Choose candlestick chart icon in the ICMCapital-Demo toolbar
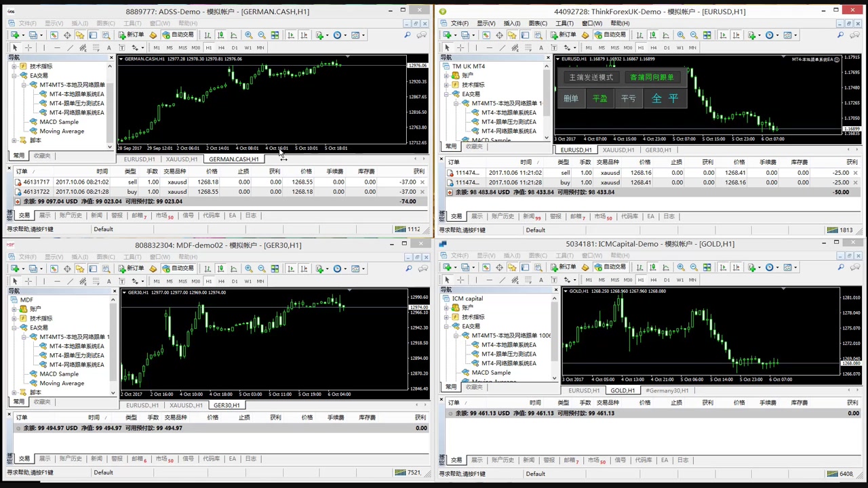The width and height of the screenshot is (868, 488). tap(652, 267)
